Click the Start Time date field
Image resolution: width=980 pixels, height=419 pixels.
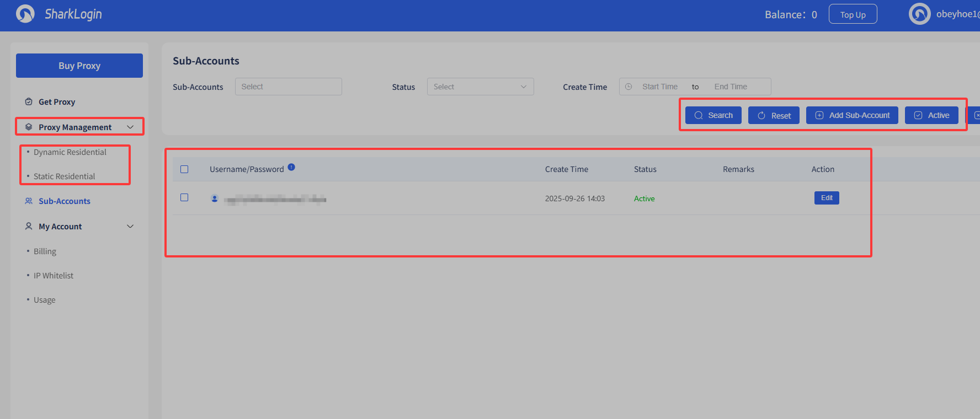click(x=659, y=87)
